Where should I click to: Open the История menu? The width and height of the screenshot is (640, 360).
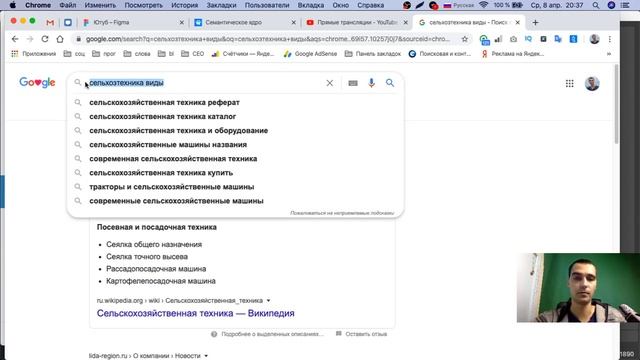pos(184,5)
